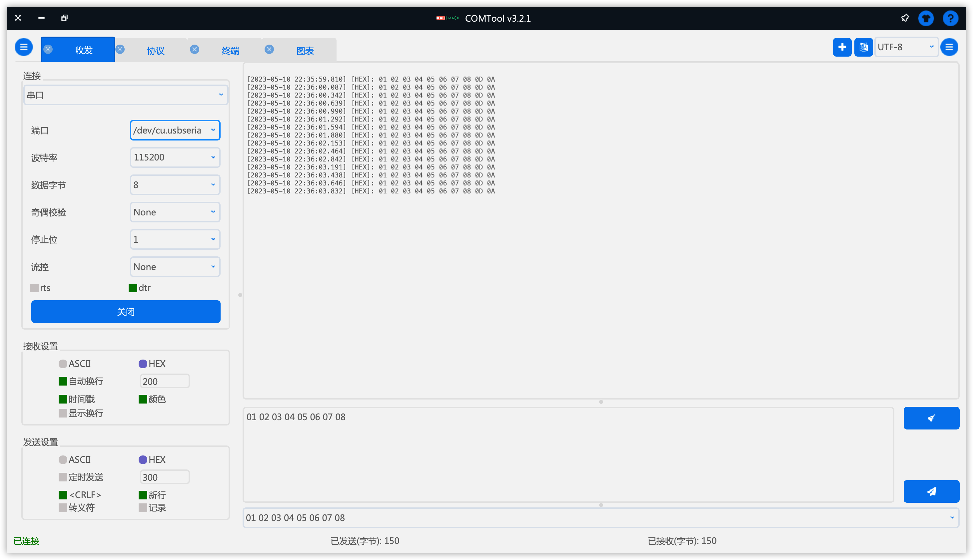
Task: Open the 流控 None dropdown
Action: pyautogui.click(x=175, y=267)
